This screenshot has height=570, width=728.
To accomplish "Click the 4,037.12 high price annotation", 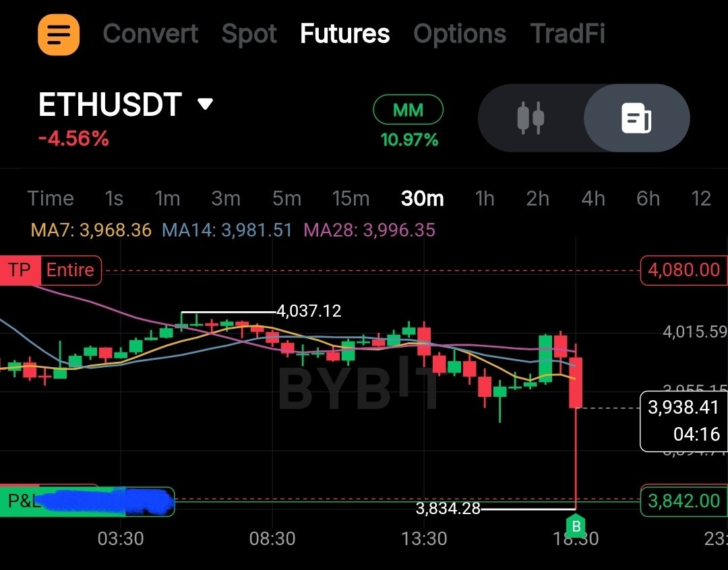I will click(309, 311).
